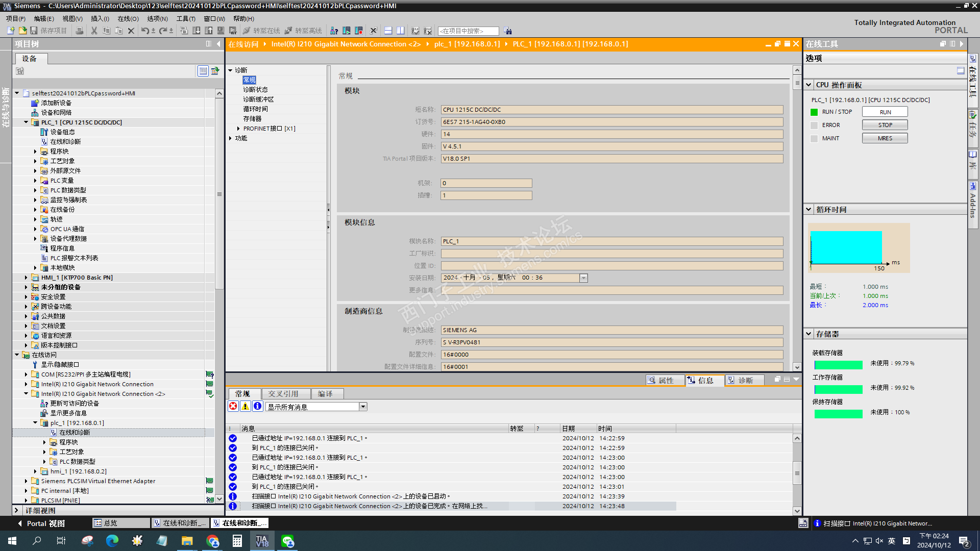
Task: Click the Start CPU toolbar icon
Action: [347, 31]
